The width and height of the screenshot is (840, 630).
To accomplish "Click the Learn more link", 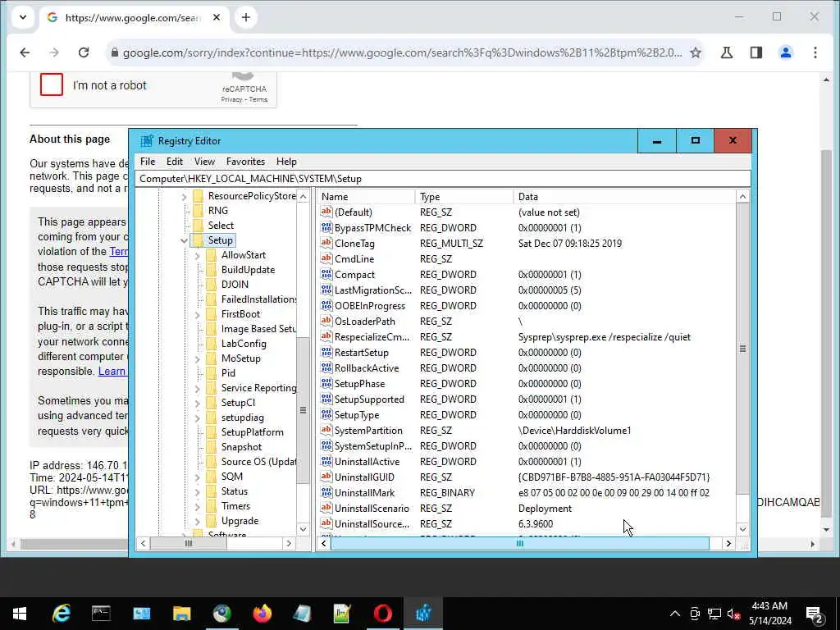I will pos(112,372).
